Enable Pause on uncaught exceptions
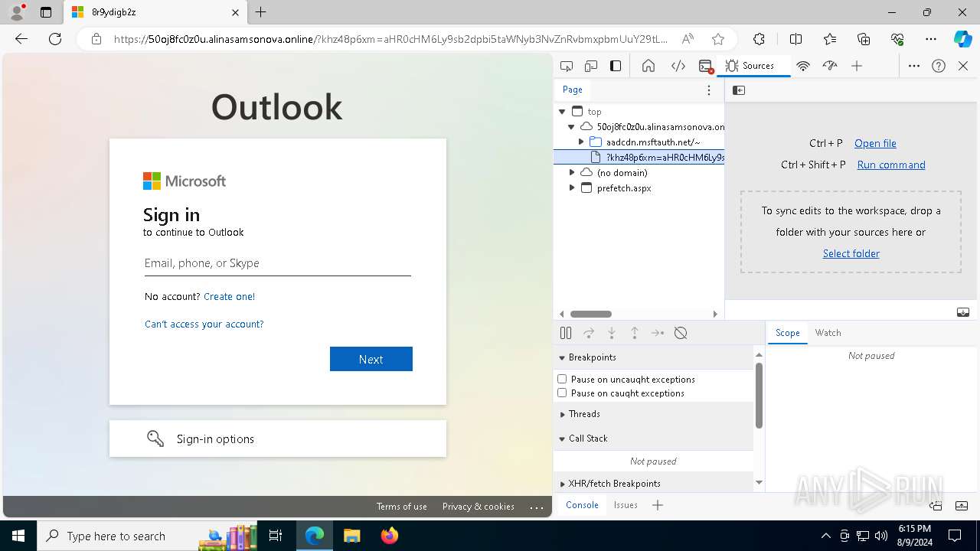Image resolution: width=980 pixels, height=551 pixels. (562, 379)
